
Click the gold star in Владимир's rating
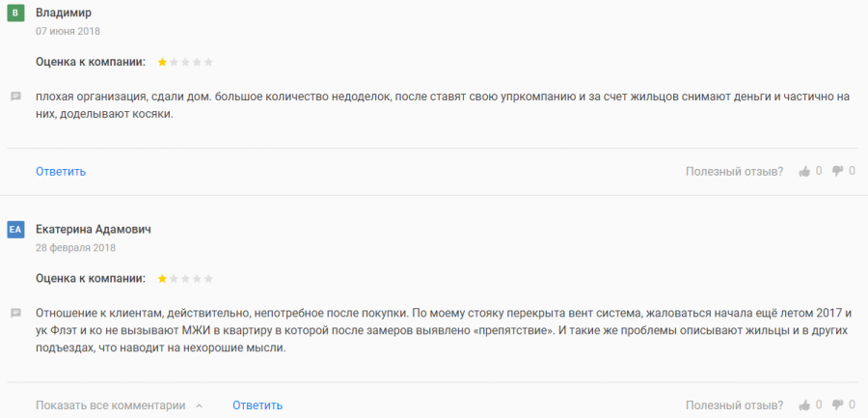tap(162, 62)
